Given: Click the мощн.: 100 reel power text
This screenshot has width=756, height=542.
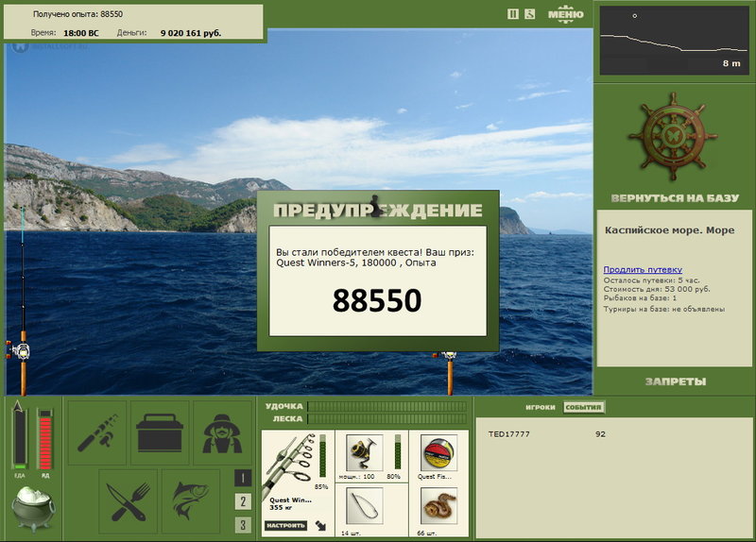Looking at the screenshot, I should coord(357,477).
